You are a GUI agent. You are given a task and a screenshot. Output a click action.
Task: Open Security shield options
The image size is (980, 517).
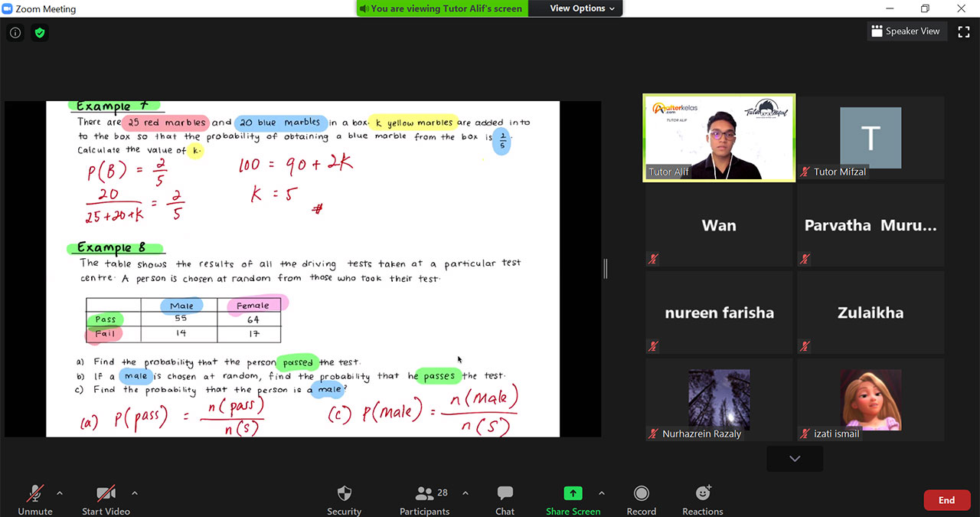pos(344,499)
